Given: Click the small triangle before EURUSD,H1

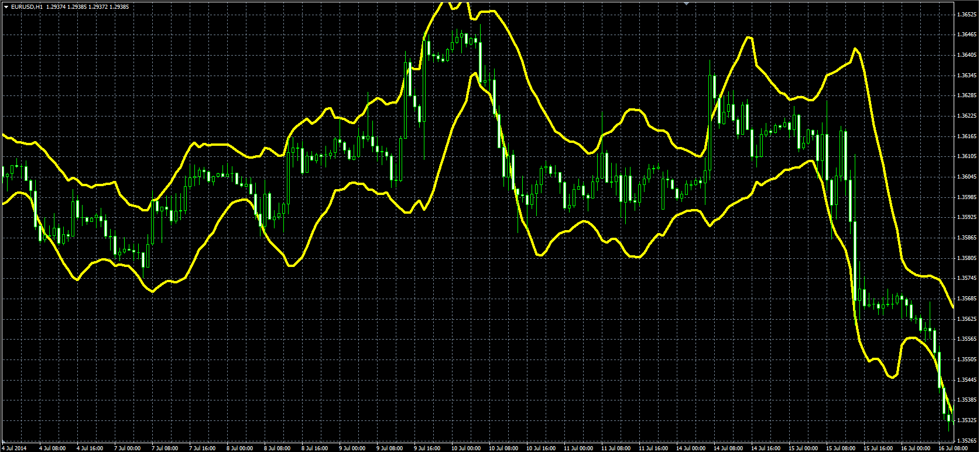Looking at the screenshot, I should click(6, 6).
